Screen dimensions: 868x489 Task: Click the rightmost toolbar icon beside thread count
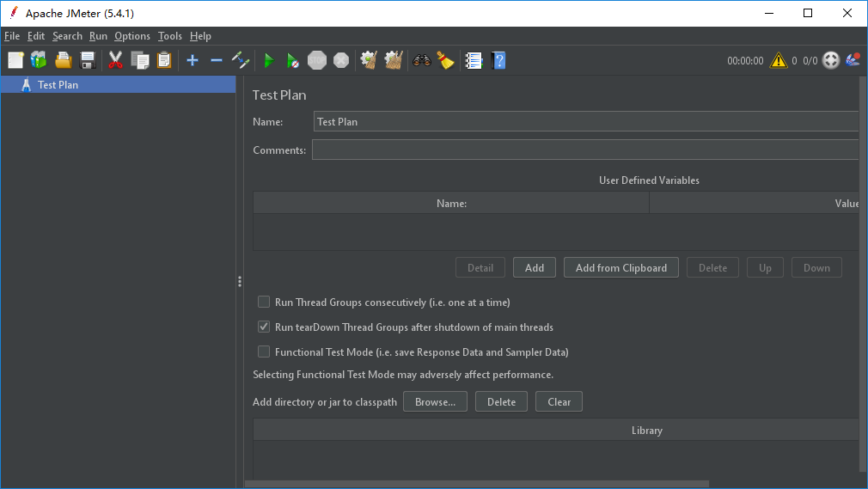pyautogui.click(x=853, y=59)
